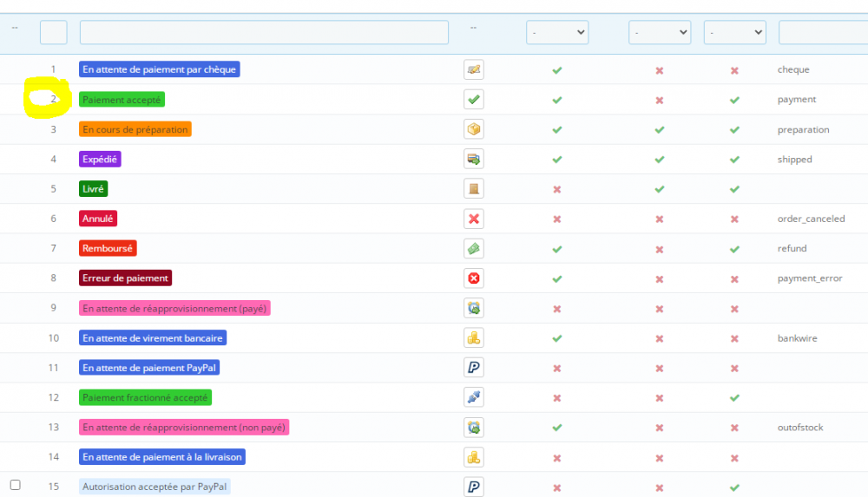868x497 pixels.
Task: Toggle middle column green check on Expédié row
Action: click(x=660, y=160)
